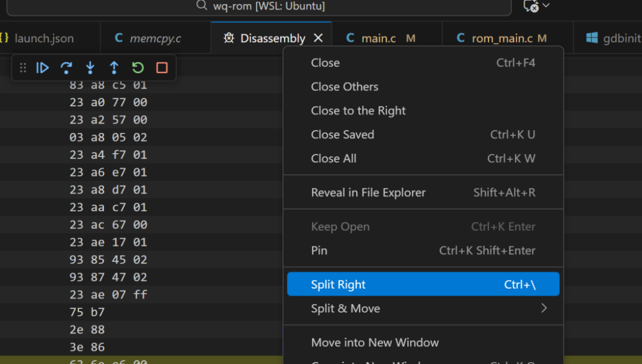Choose Close Others in the menu

point(423,87)
